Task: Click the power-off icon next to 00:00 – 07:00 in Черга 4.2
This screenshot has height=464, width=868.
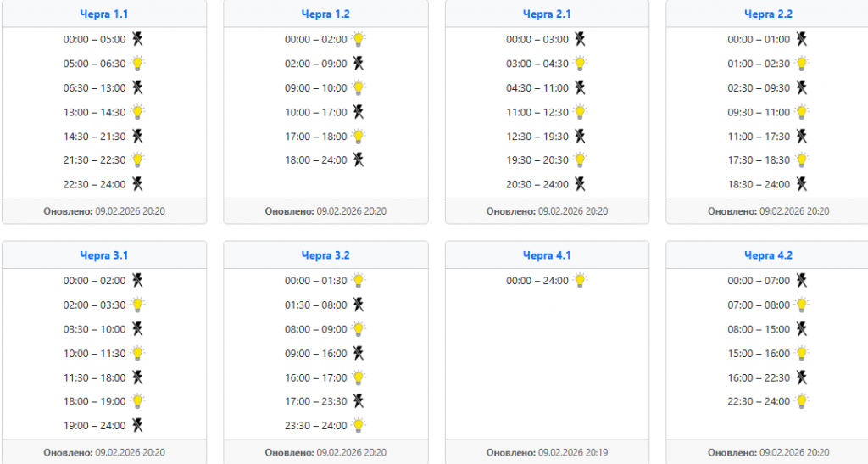Action: [802, 280]
